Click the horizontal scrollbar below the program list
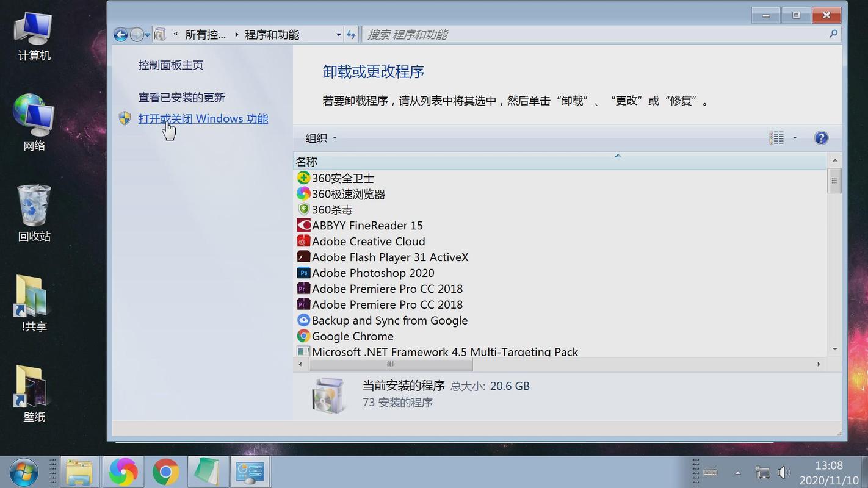Screen dimensions: 868x488 click(389, 364)
